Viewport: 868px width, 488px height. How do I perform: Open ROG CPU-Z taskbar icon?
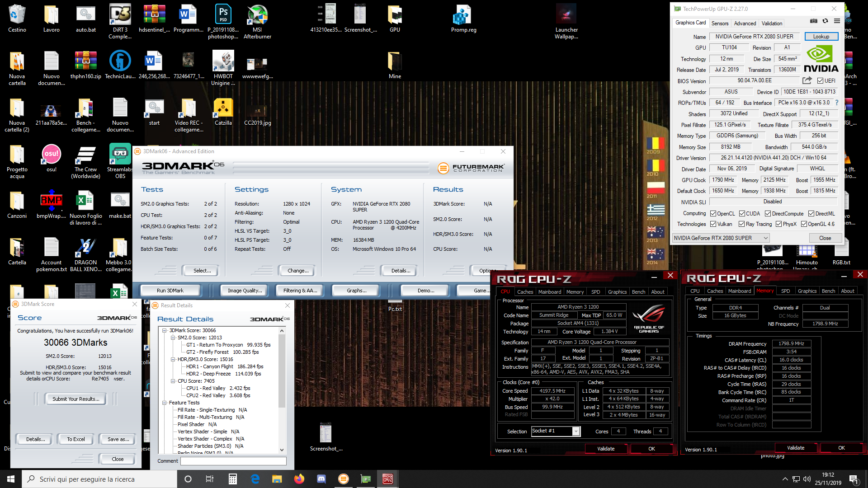388,479
